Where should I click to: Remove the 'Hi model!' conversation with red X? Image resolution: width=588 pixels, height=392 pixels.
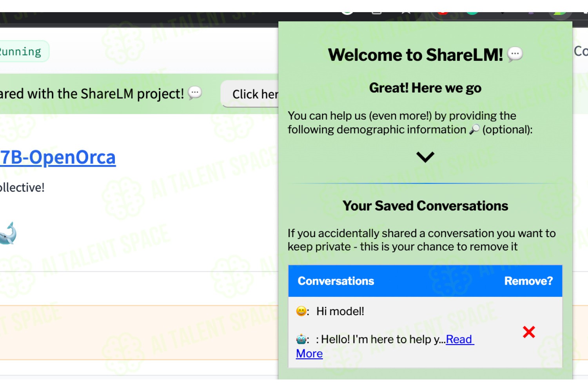coord(529,332)
